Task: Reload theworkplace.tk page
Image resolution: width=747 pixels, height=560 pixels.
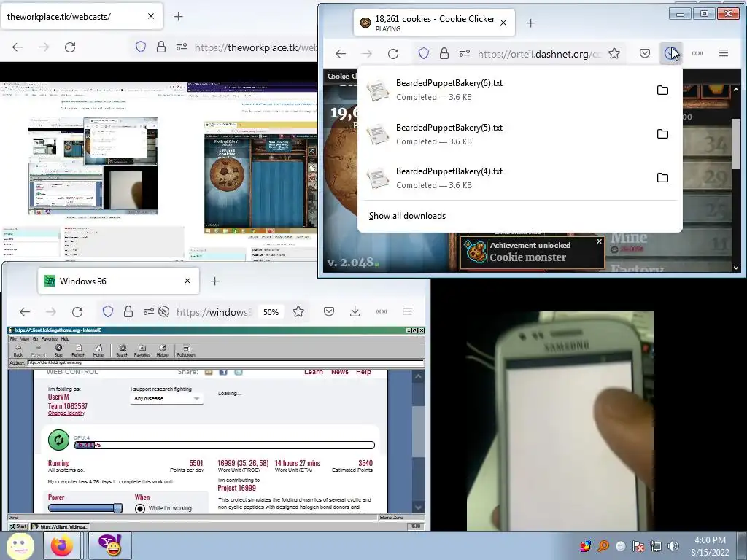Action: coord(70,47)
